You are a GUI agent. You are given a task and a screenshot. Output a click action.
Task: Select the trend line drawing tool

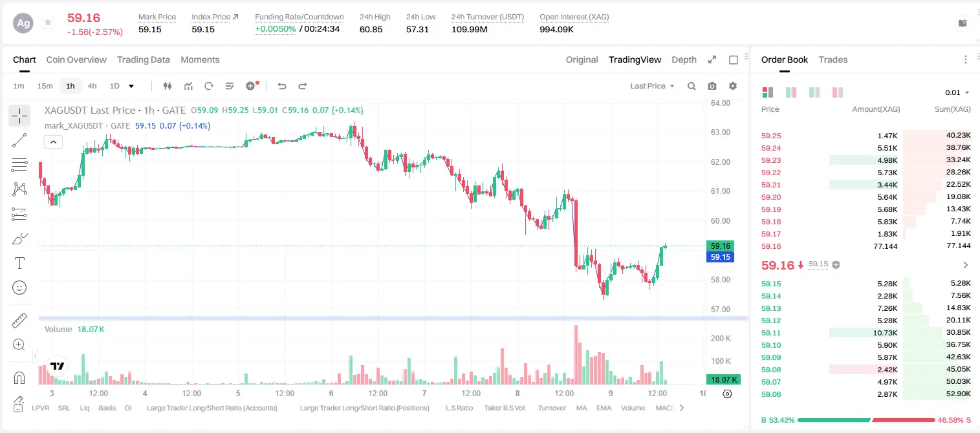pyautogui.click(x=19, y=140)
